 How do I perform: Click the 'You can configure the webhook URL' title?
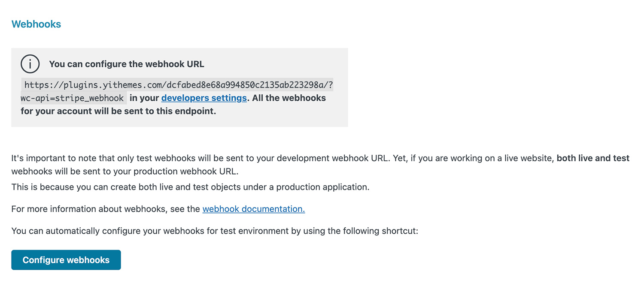point(127,64)
